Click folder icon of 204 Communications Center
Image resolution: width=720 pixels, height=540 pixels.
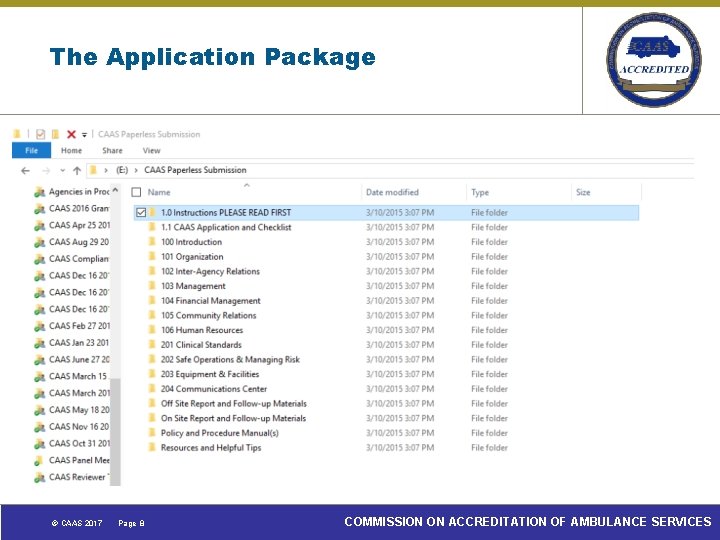(x=152, y=389)
